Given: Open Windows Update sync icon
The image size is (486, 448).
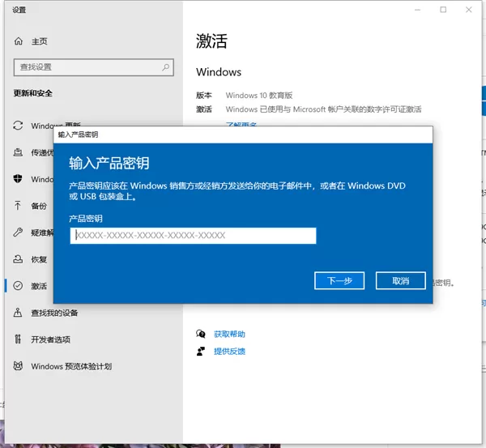Looking at the screenshot, I should coord(18,126).
